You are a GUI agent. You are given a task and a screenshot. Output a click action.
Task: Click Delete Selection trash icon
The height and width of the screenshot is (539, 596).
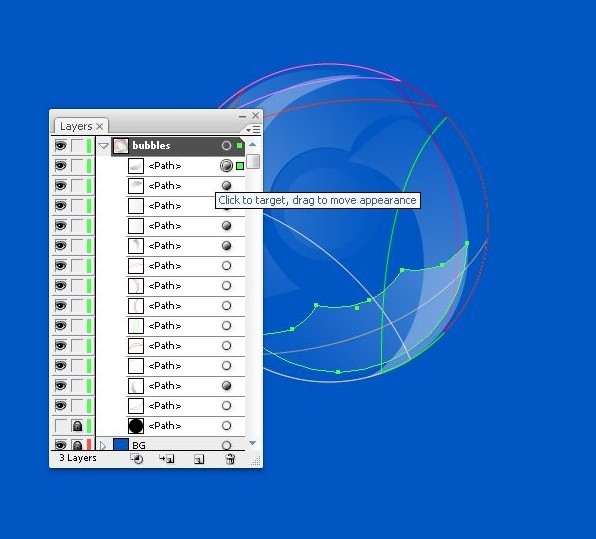tap(230, 459)
